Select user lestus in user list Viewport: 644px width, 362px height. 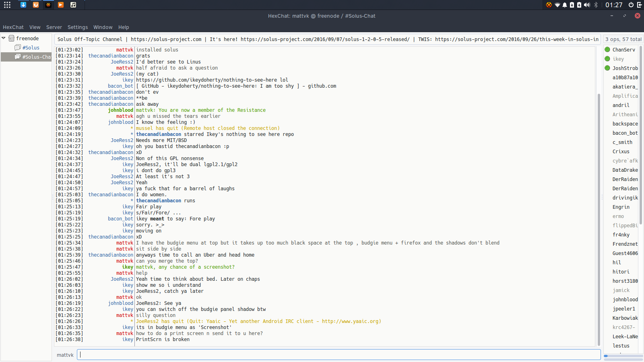pyautogui.click(x=621, y=346)
